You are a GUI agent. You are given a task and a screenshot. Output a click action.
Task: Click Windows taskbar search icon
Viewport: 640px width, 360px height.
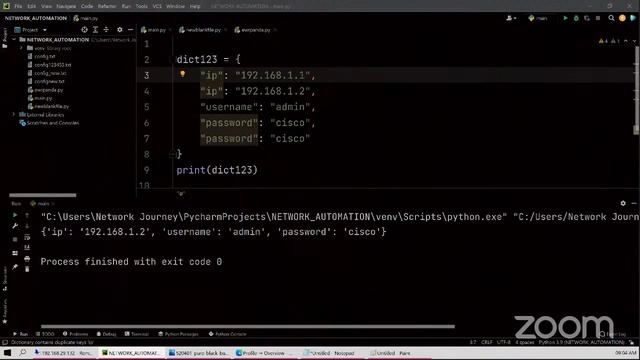point(22,353)
